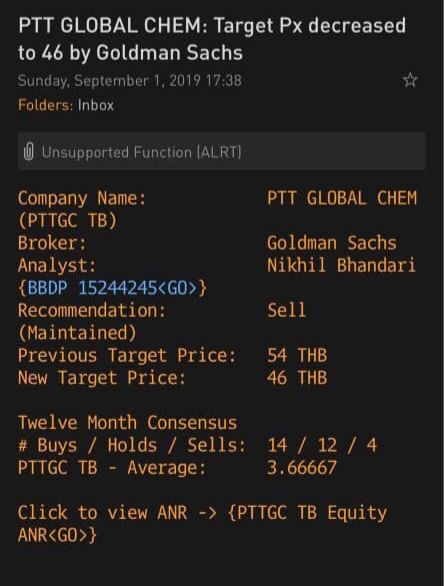The height and width of the screenshot is (586, 444).
Task: Click the paperclip attachment icon
Action: pos(29,152)
